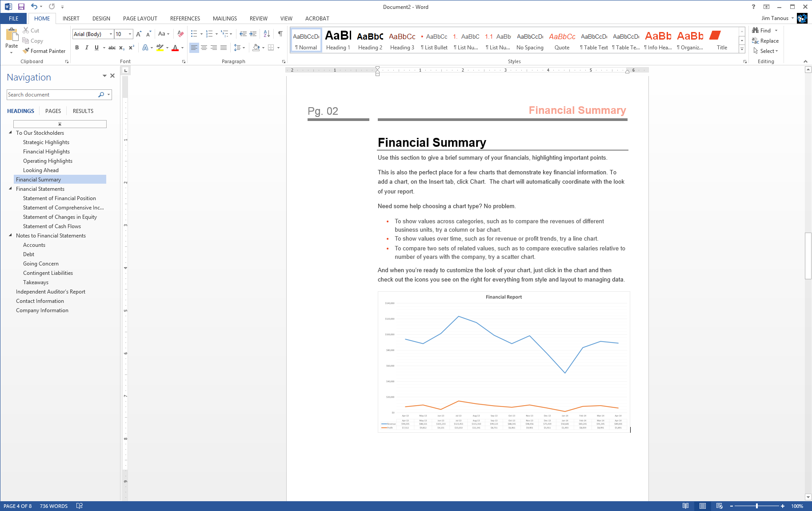Click the Find binoculars icon
This screenshot has width=812, height=511.
coord(755,30)
